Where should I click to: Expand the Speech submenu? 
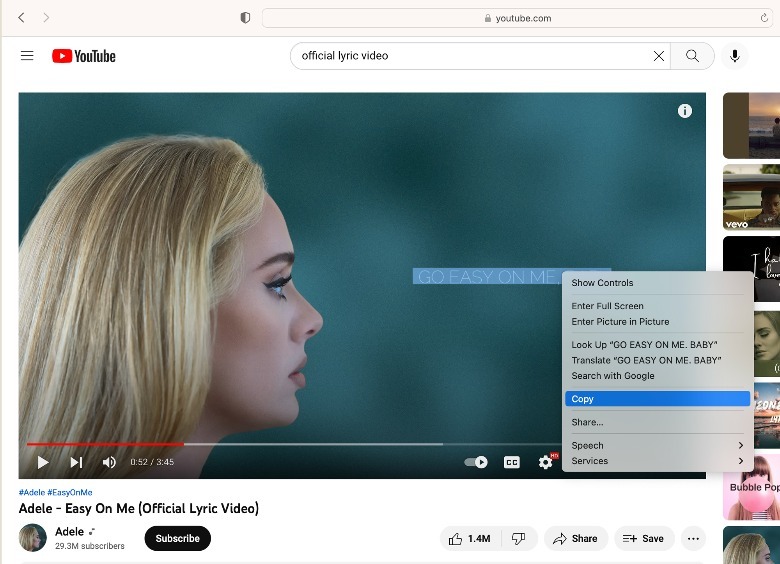[x=657, y=446]
